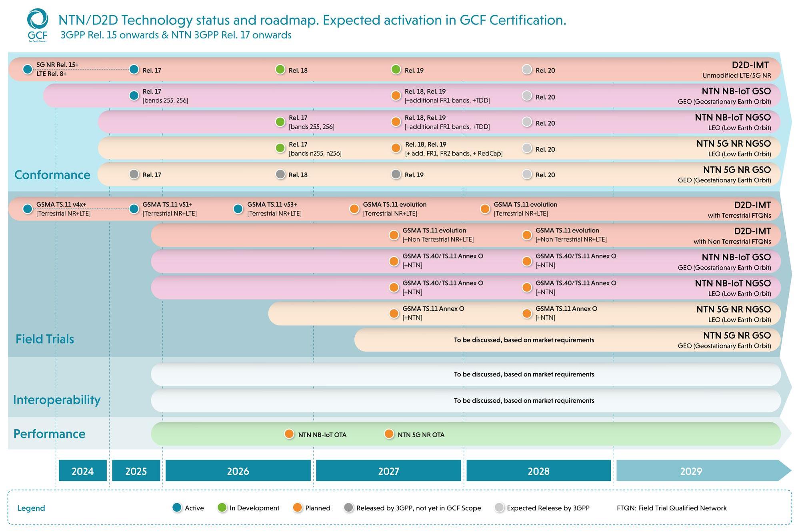Click blue Rel. 17 dot in Unmodified LTE/5G NR row
Screen dimensions: 800x532
pyautogui.click(x=134, y=69)
